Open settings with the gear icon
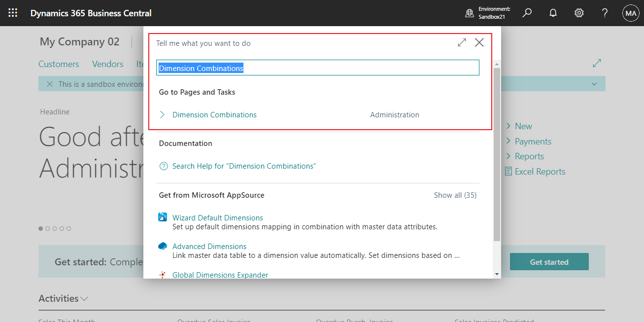The image size is (644, 322). pos(578,13)
